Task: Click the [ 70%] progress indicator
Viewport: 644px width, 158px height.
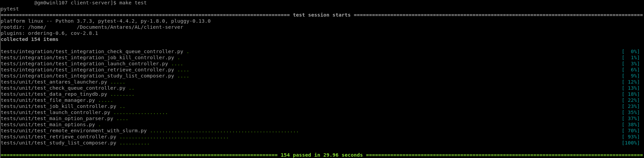Action: [x=631, y=131]
